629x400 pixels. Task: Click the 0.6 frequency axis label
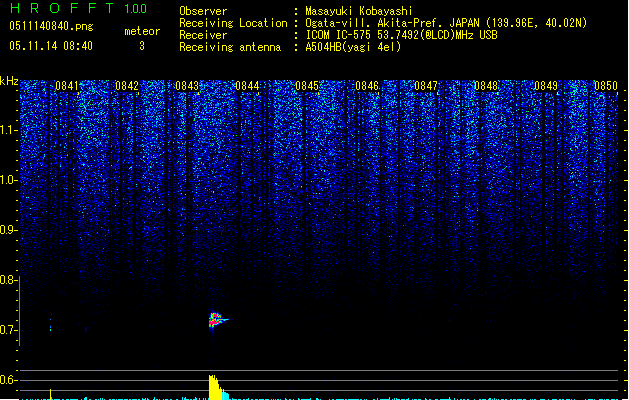[x=8, y=380]
